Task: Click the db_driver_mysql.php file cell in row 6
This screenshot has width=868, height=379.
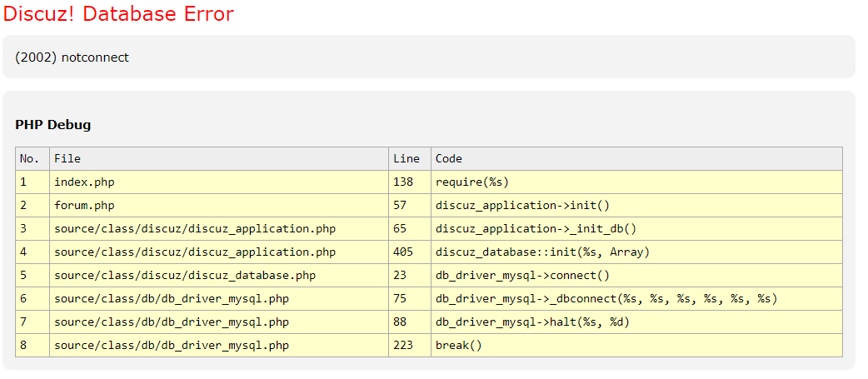Action: click(x=219, y=299)
